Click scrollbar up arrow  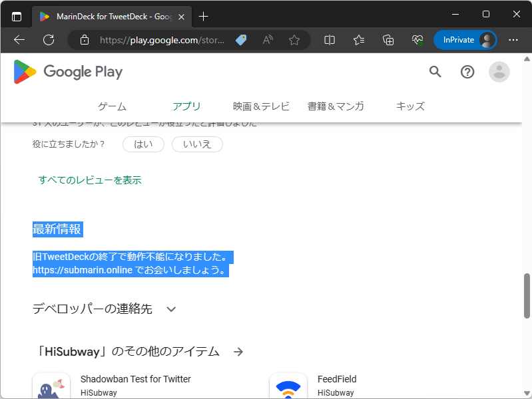pos(527,59)
